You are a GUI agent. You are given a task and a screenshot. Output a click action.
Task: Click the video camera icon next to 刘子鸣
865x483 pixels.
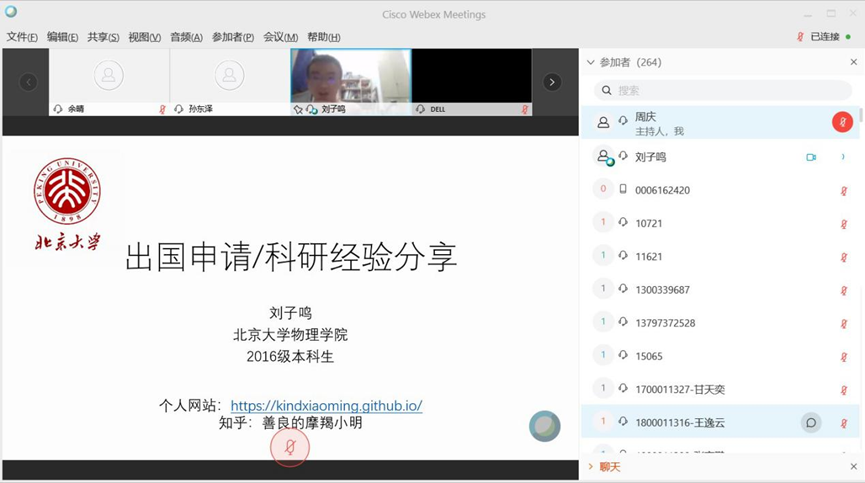tap(811, 157)
